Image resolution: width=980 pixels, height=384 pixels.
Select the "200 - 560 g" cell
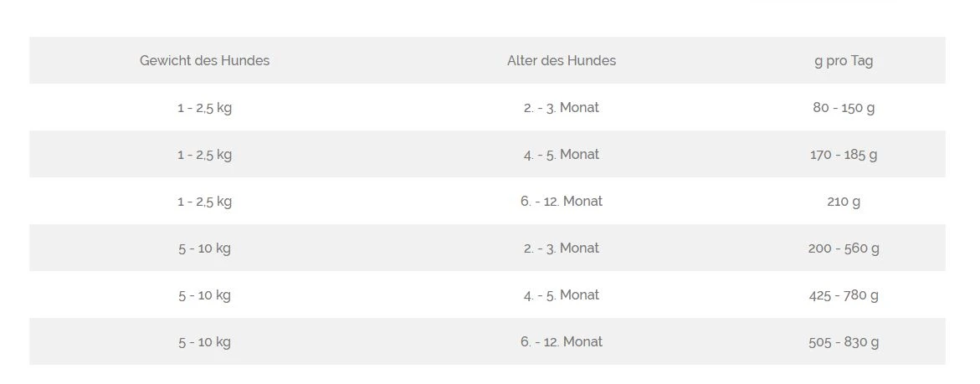[843, 248]
